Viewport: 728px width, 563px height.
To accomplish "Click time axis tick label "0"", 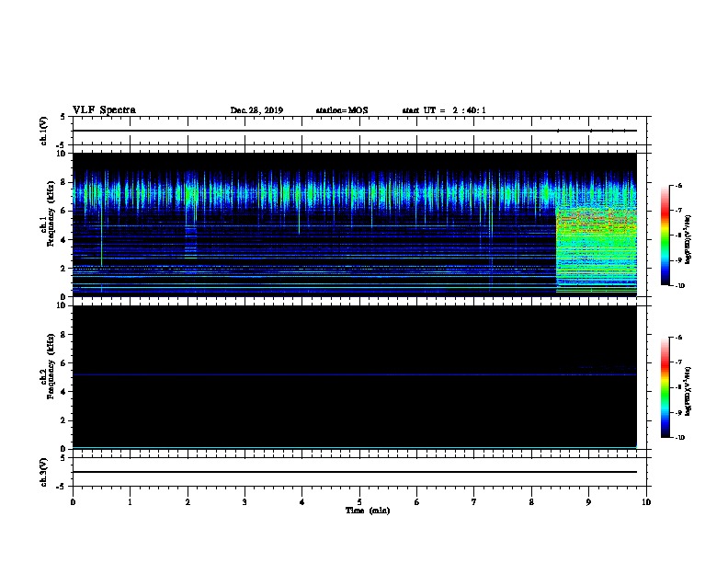I will [73, 502].
